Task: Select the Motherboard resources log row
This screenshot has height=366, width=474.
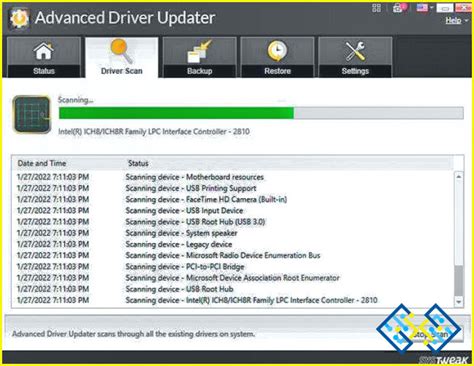Action: coord(233,177)
